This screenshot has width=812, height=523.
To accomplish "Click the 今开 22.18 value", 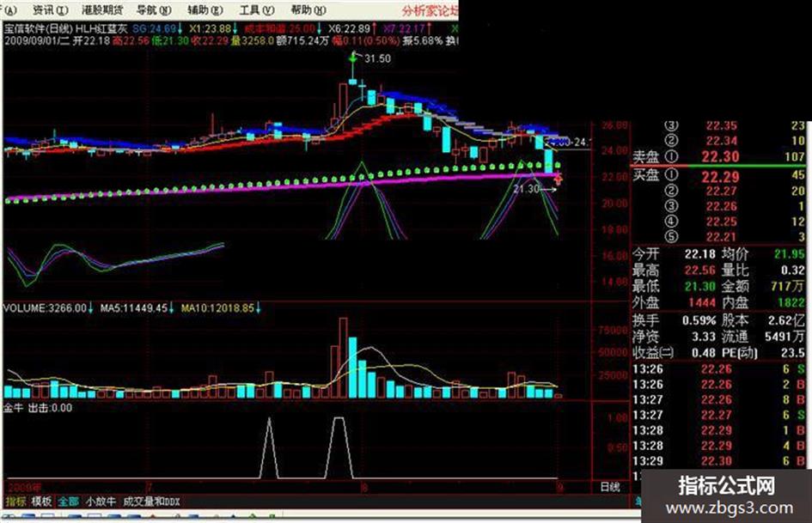I will click(x=699, y=254).
